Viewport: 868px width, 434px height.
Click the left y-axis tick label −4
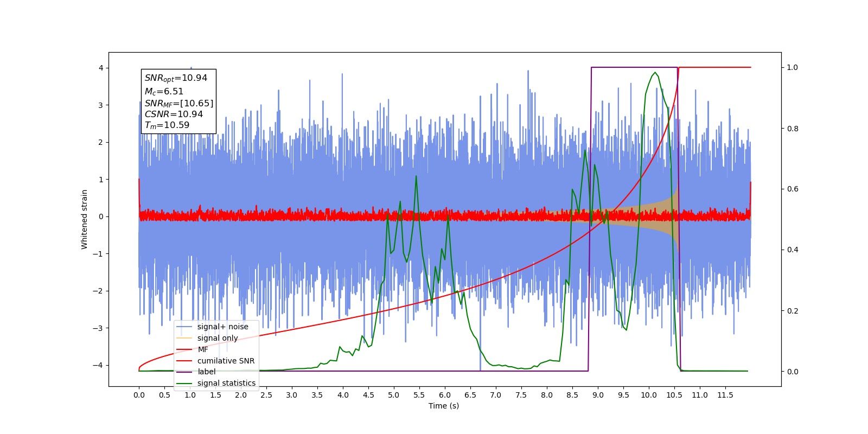[x=98, y=365]
